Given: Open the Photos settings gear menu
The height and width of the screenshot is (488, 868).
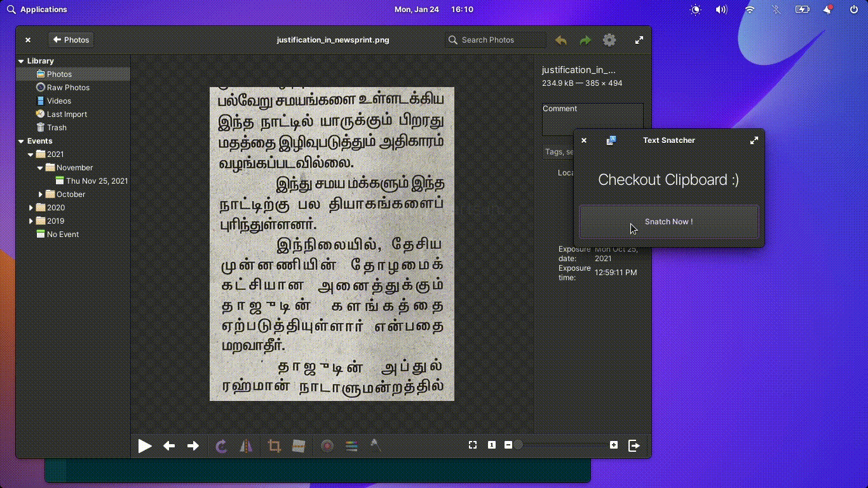Looking at the screenshot, I should [x=609, y=40].
